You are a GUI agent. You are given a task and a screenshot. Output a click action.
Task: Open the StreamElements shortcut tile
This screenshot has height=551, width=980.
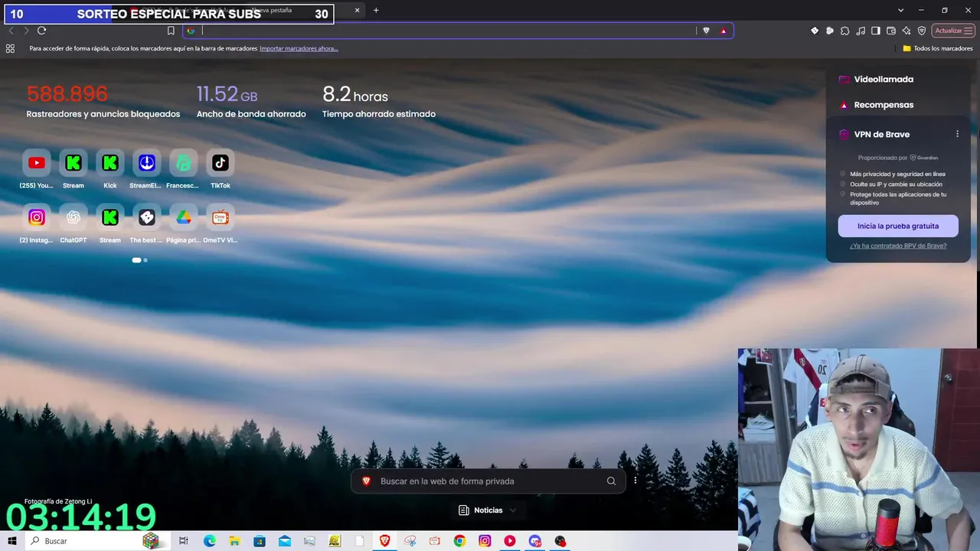point(147,163)
